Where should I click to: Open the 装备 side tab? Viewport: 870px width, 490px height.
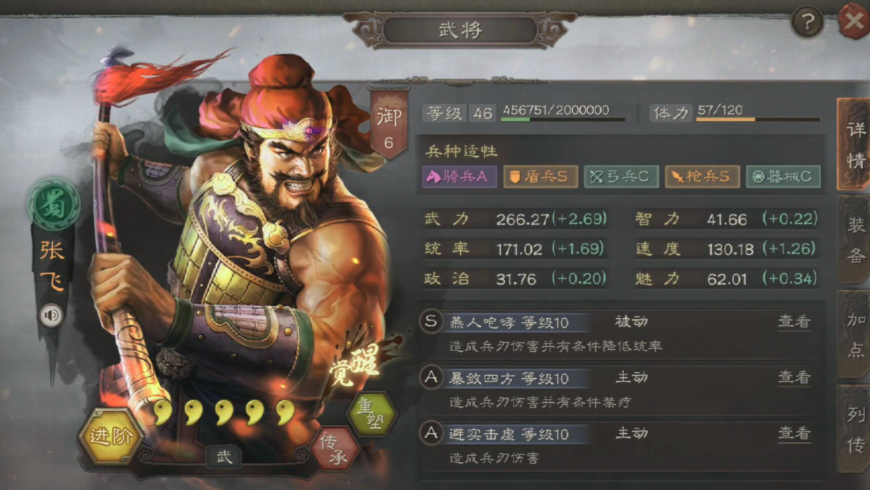(x=854, y=240)
